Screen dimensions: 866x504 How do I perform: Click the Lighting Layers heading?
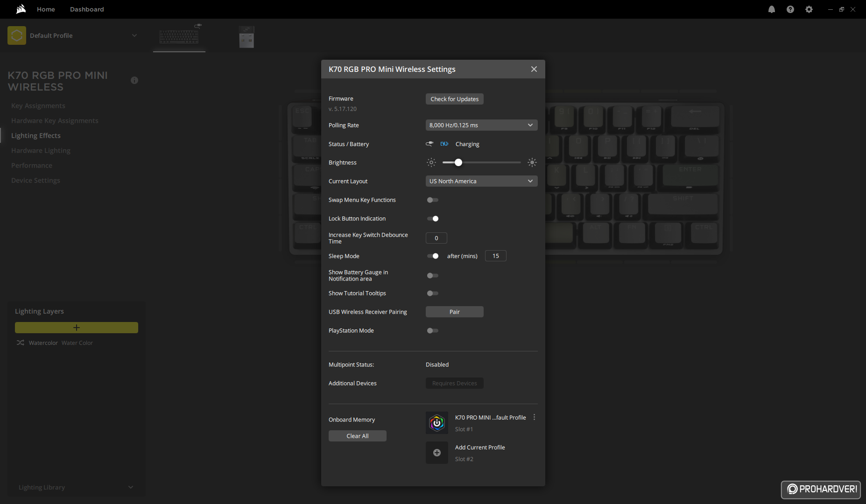click(x=39, y=311)
